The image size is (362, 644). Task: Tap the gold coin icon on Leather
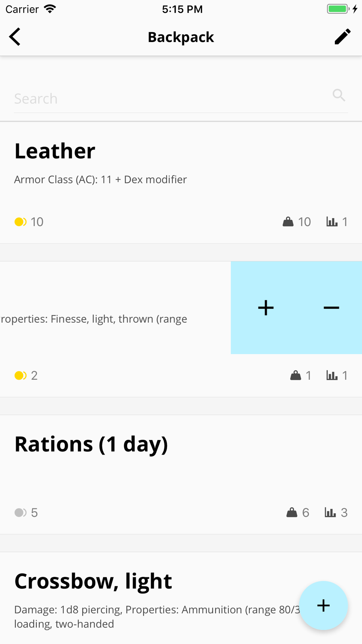pos(20,222)
